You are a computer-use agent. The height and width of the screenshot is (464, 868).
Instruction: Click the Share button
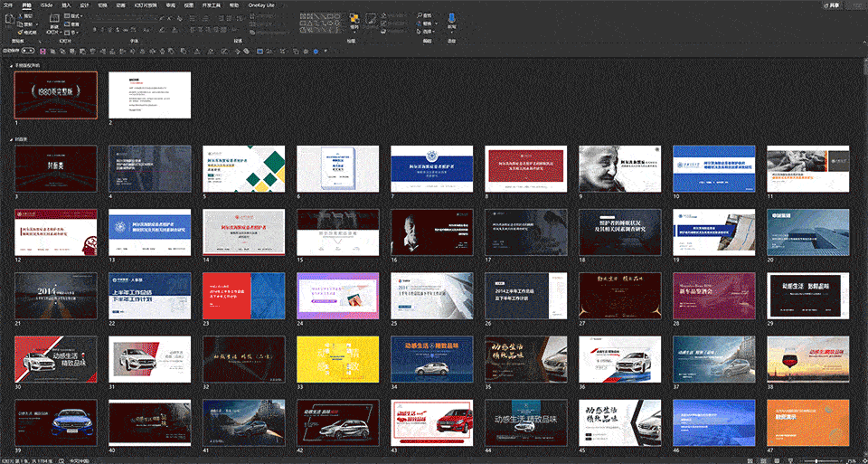click(832, 5)
